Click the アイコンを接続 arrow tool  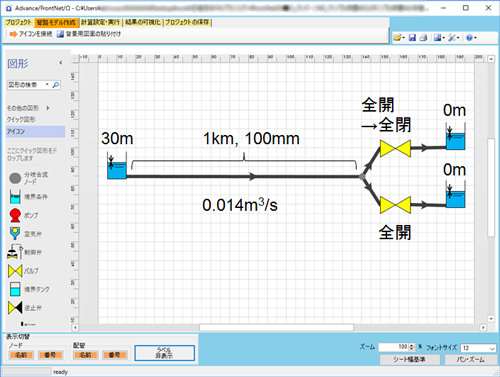[31, 34]
